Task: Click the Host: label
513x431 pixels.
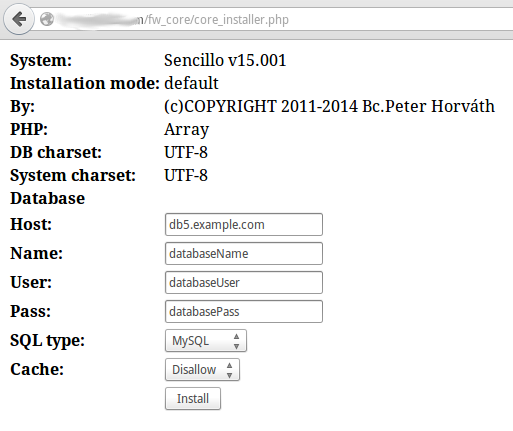Action: pyautogui.click(x=31, y=224)
